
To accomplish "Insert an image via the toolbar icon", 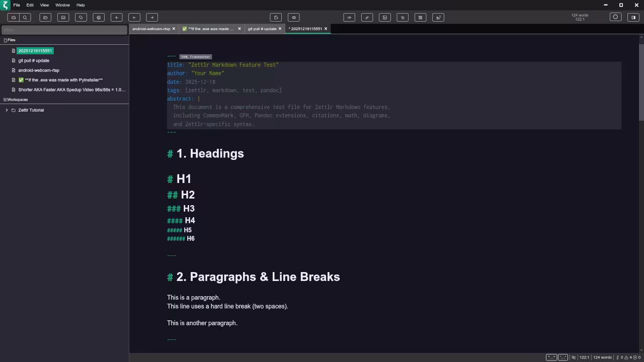I will [x=385, y=17].
